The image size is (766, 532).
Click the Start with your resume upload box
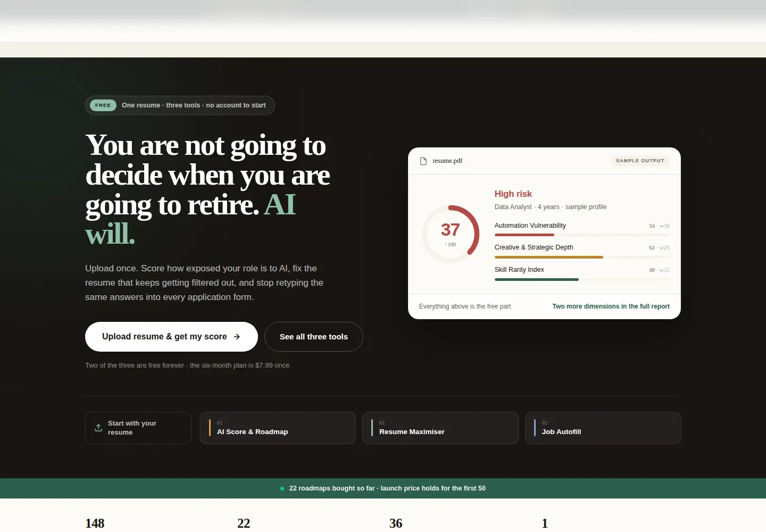tap(138, 428)
